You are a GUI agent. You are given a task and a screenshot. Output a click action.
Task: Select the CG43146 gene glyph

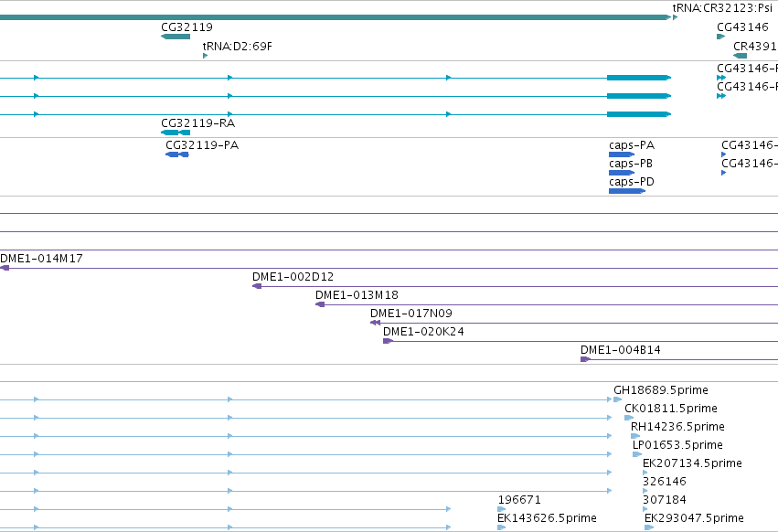pos(721,37)
